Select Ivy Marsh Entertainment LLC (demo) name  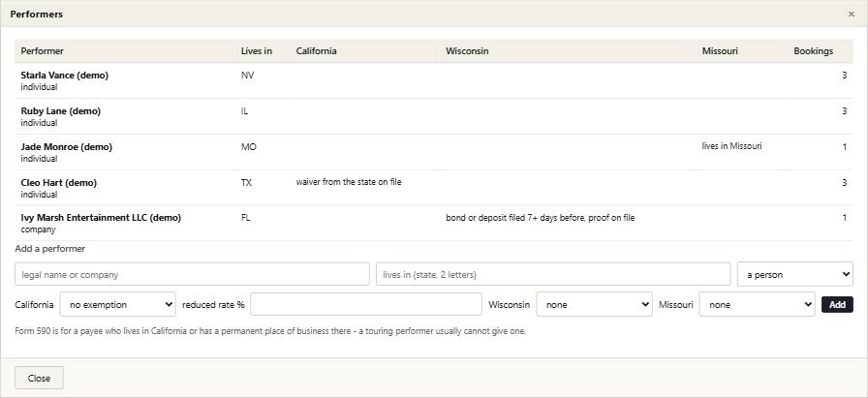click(101, 218)
